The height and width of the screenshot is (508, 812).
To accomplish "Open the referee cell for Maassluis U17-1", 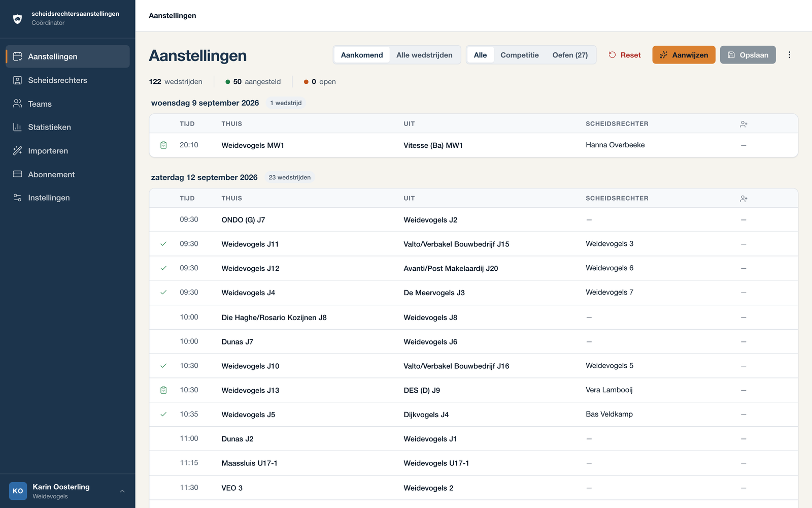I will point(589,463).
